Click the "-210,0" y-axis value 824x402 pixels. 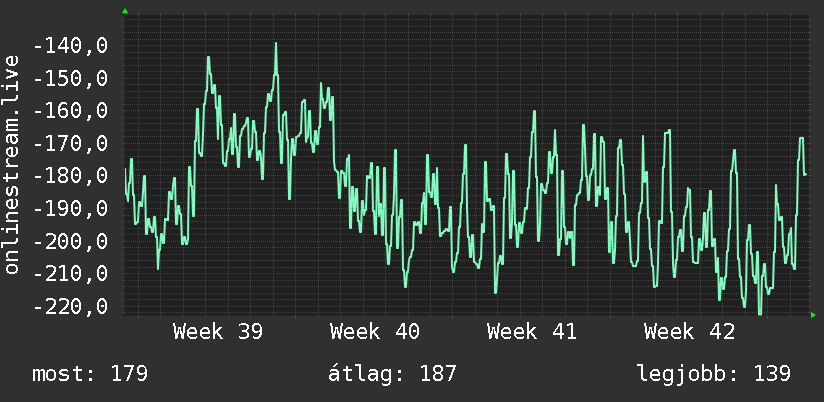(x=70, y=274)
